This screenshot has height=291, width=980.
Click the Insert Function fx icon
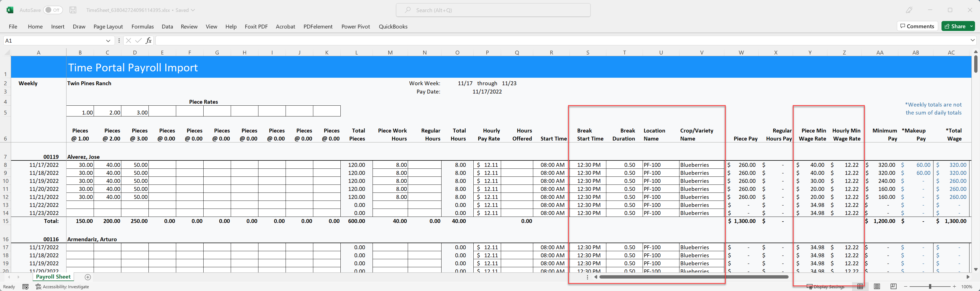click(x=148, y=40)
